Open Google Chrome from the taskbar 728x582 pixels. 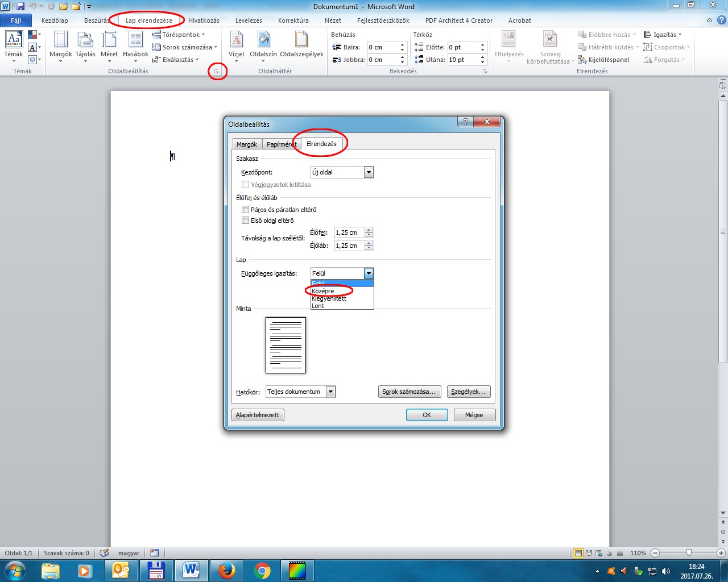point(262,571)
